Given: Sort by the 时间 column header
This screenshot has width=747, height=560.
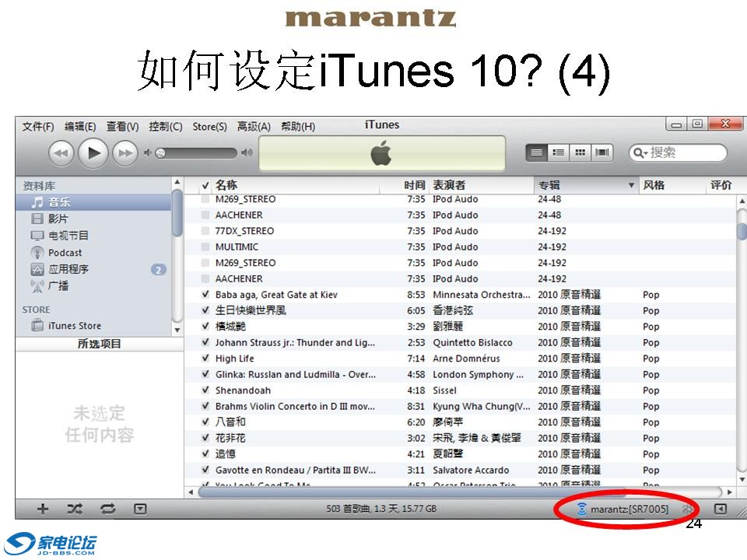Looking at the screenshot, I should [405, 185].
